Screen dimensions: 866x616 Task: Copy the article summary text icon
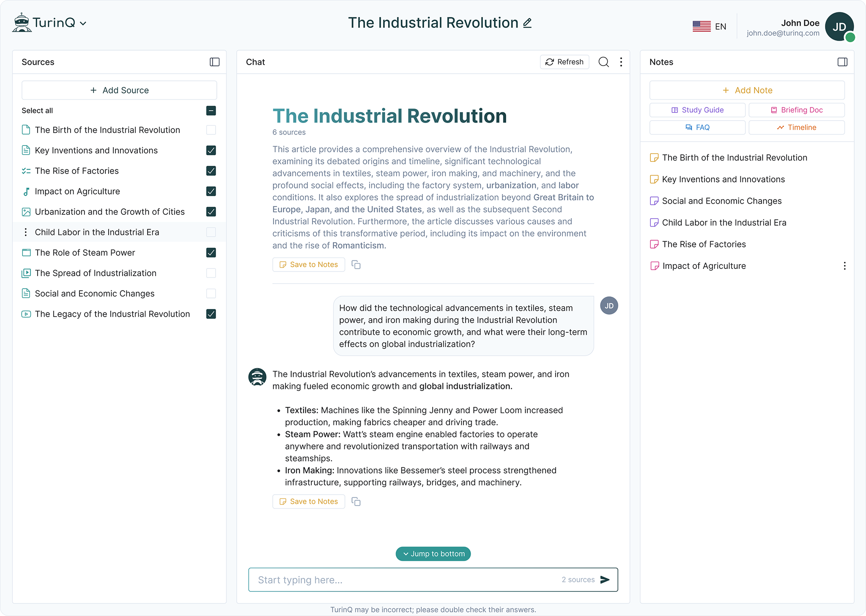click(356, 265)
